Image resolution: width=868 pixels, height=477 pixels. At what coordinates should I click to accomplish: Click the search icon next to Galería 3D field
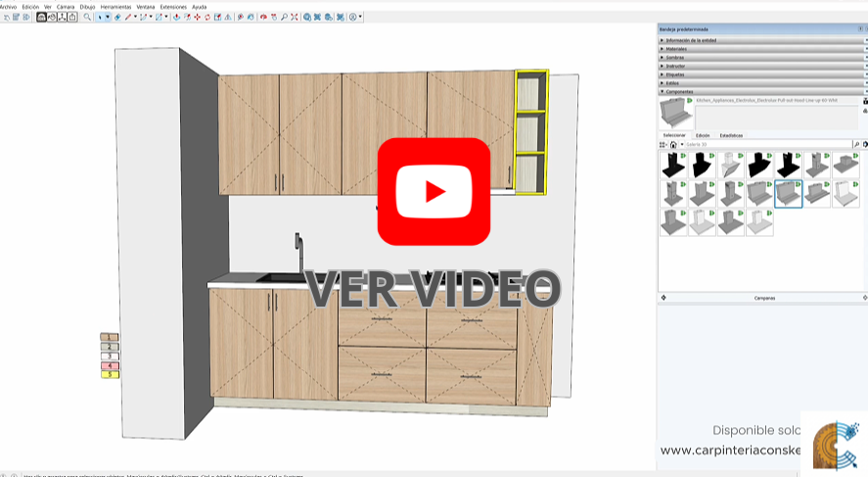(856, 145)
